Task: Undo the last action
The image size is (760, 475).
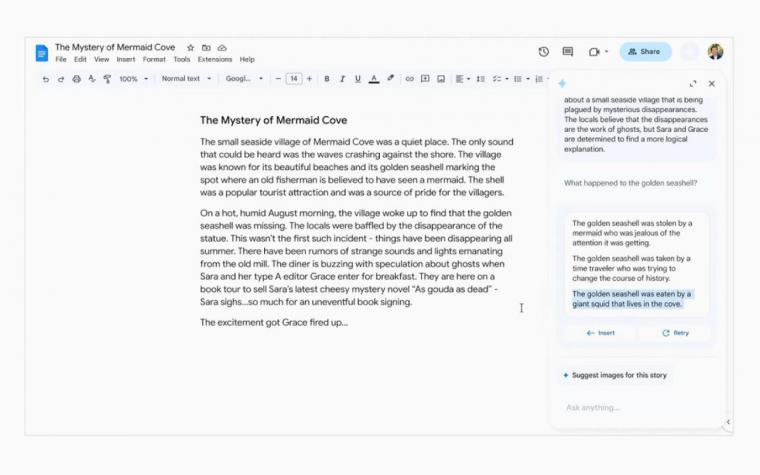Action: point(46,79)
